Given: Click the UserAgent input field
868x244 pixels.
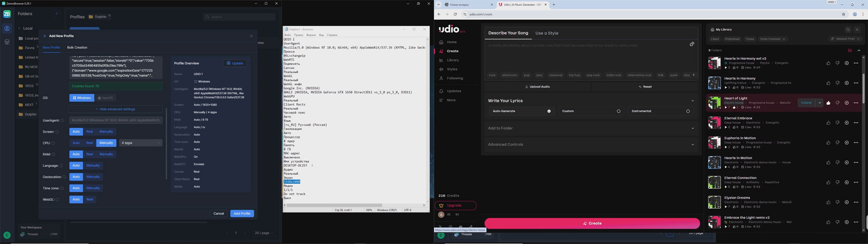Looking at the screenshot, I should [116, 120].
